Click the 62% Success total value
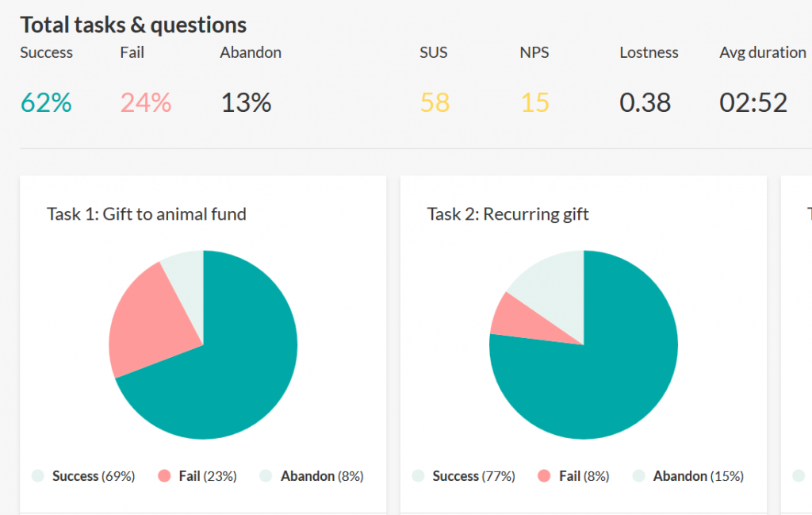This screenshot has height=515, width=812. [46, 102]
